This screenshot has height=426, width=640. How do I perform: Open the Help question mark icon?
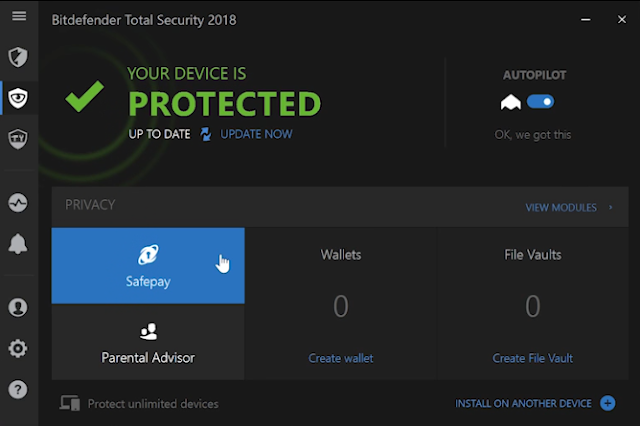point(18,389)
